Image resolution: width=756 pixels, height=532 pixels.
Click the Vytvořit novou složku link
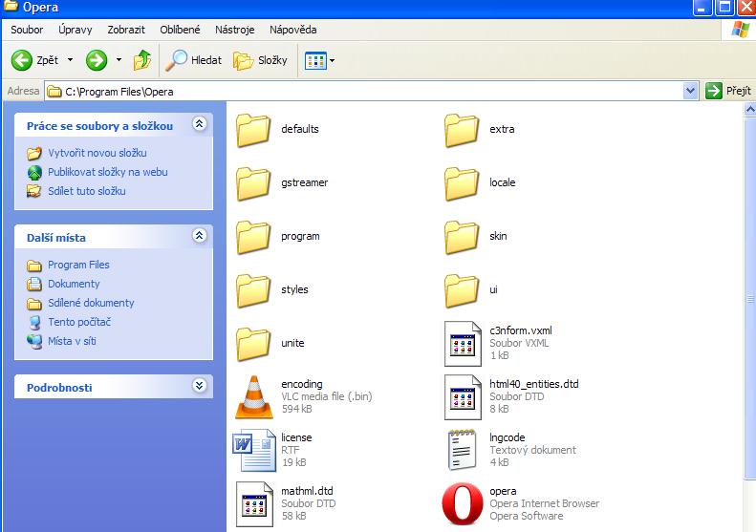97,153
